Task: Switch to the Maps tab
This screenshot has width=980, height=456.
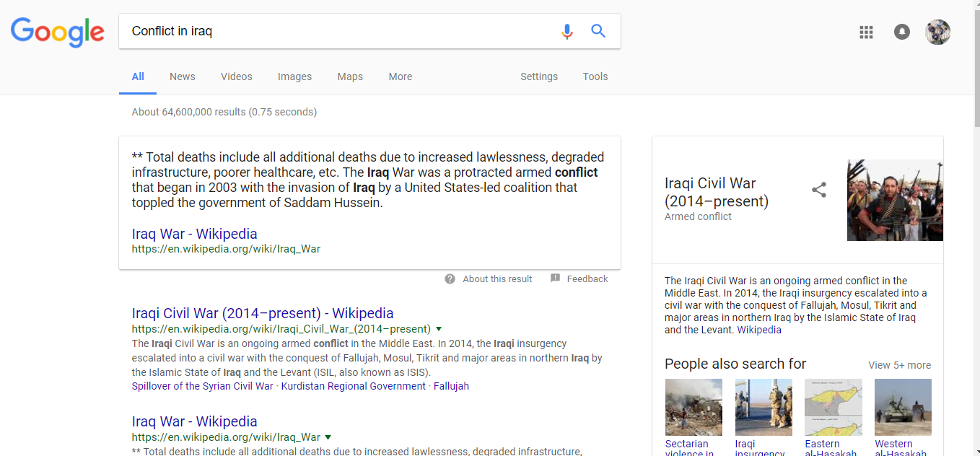Action: tap(350, 76)
